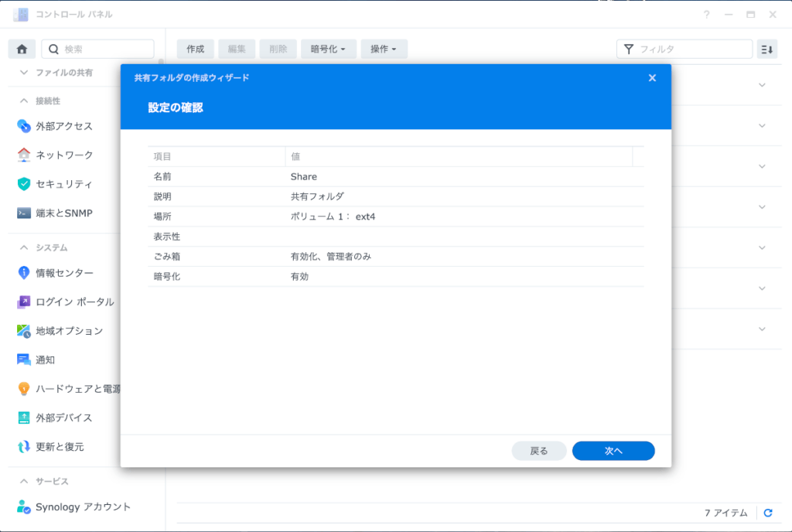Image resolution: width=792 pixels, height=532 pixels.
Task: Click the sort order icon button
Action: pyautogui.click(x=766, y=49)
